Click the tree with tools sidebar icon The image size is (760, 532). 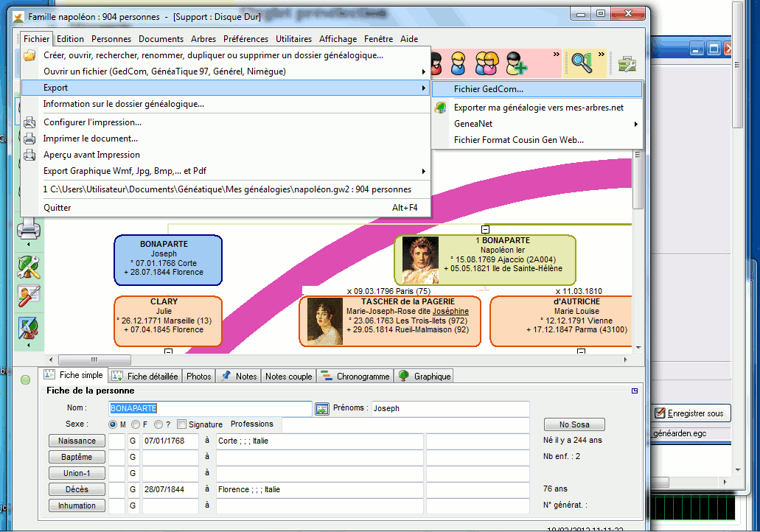(29, 267)
